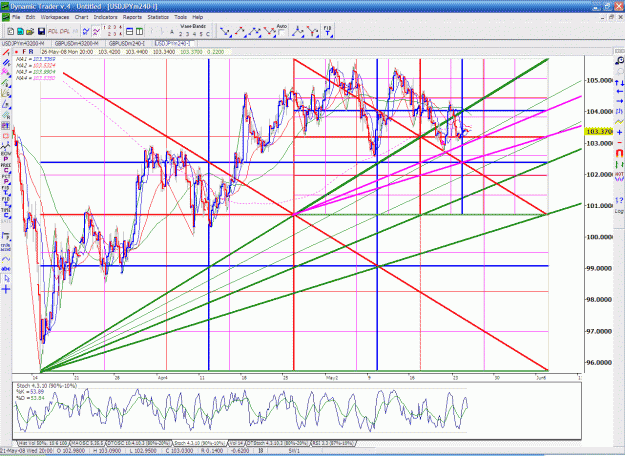Click the red dot record indicator
Image resolution: width=625 pixels, height=456 pixels.
click(x=16, y=52)
